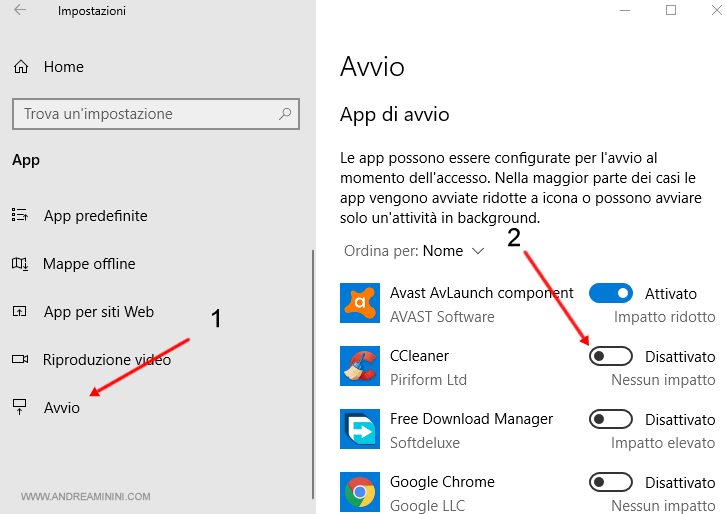Click the App predefinite list icon
726x514 pixels.
pos(19,215)
